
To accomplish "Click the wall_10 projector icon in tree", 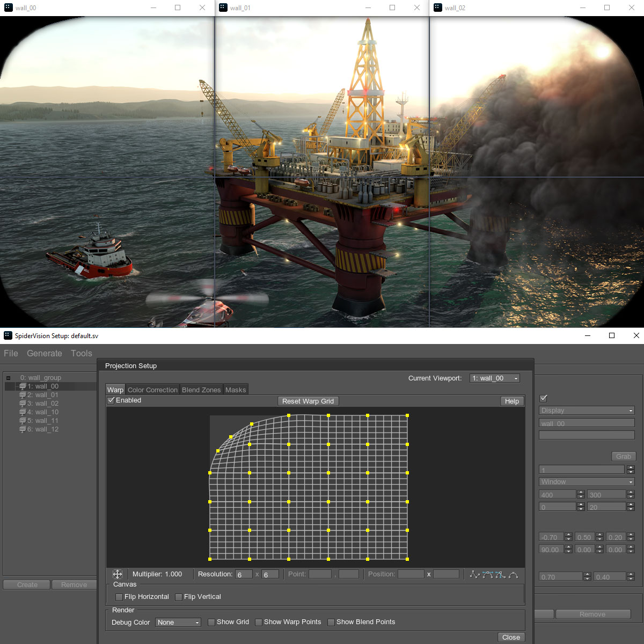I will [23, 412].
